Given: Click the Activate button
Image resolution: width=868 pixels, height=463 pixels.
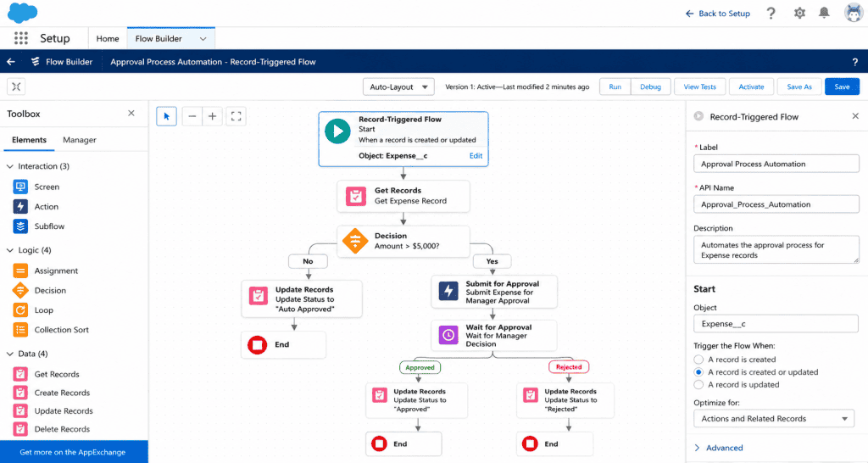Looking at the screenshot, I should (x=751, y=87).
